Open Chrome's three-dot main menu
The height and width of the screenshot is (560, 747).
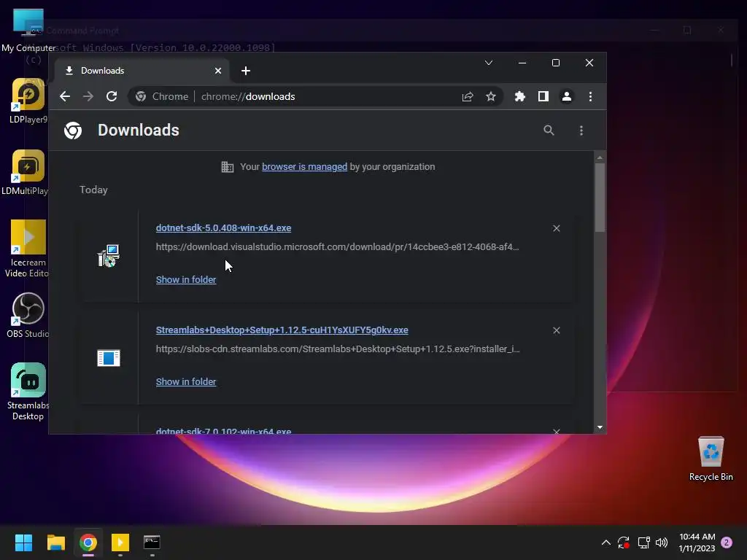click(590, 97)
